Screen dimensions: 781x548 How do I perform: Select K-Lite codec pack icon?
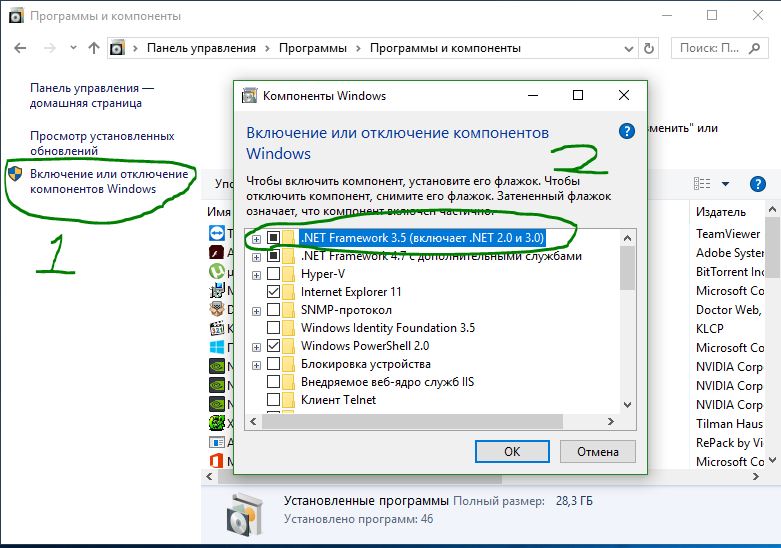tap(217, 328)
